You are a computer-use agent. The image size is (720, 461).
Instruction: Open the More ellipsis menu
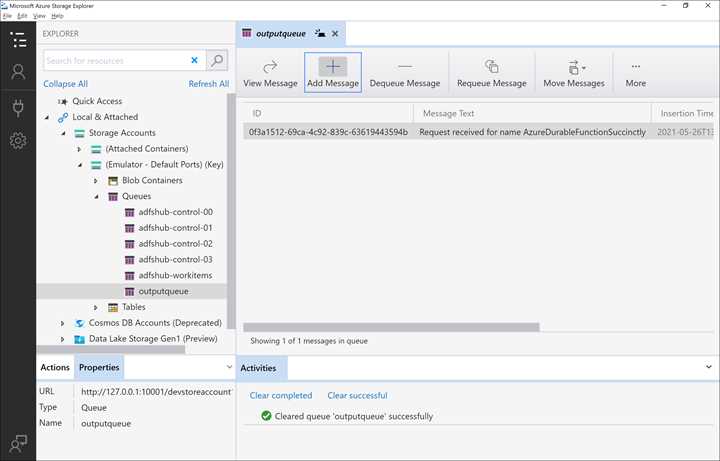[636, 67]
